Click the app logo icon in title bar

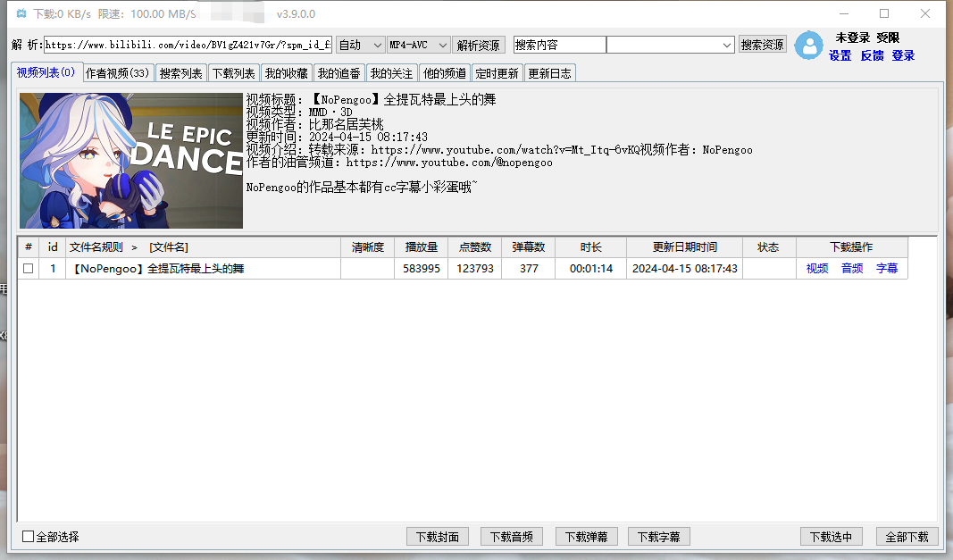[21, 13]
